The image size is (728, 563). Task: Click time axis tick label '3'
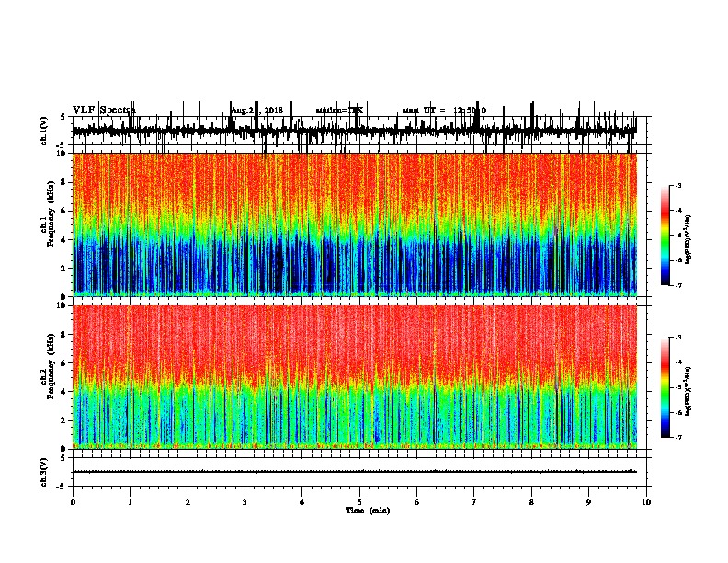pos(245,501)
